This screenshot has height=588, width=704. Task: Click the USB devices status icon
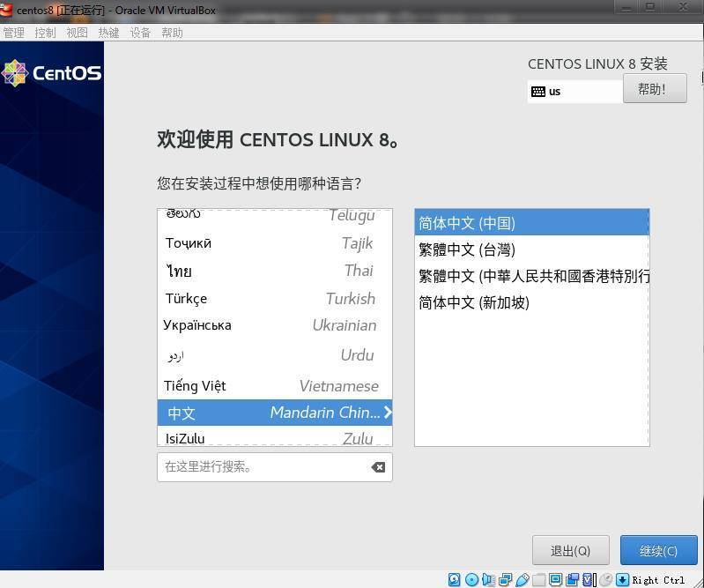pyautogui.click(x=522, y=579)
